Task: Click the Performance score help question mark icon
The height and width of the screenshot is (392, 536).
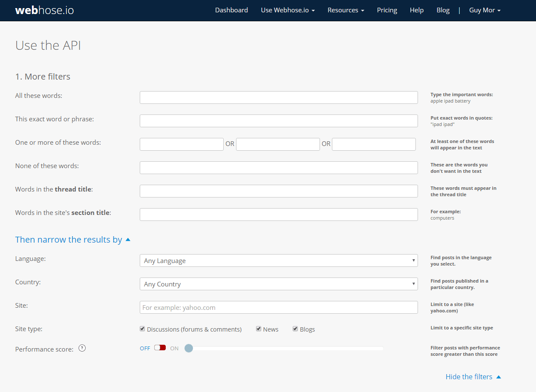Action: tap(82, 348)
